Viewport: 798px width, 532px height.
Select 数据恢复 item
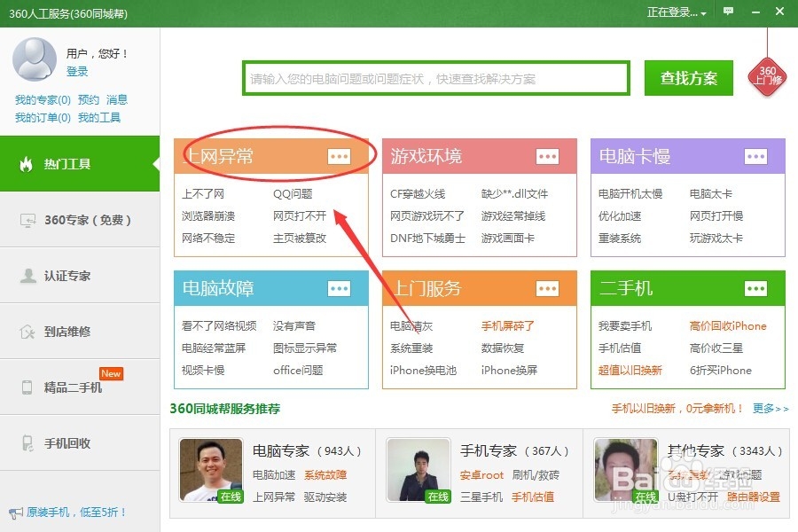pyautogui.click(x=503, y=348)
